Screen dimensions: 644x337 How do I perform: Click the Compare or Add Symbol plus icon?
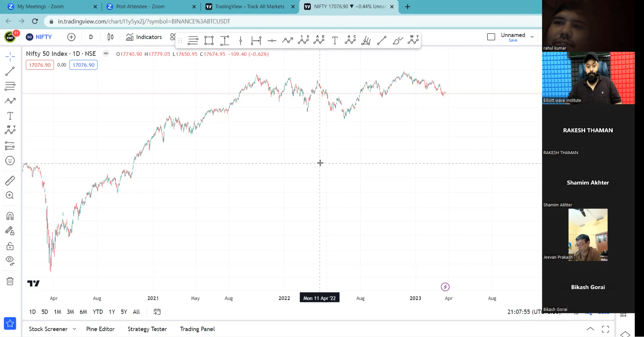pyautogui.click(x=71, y=37)
